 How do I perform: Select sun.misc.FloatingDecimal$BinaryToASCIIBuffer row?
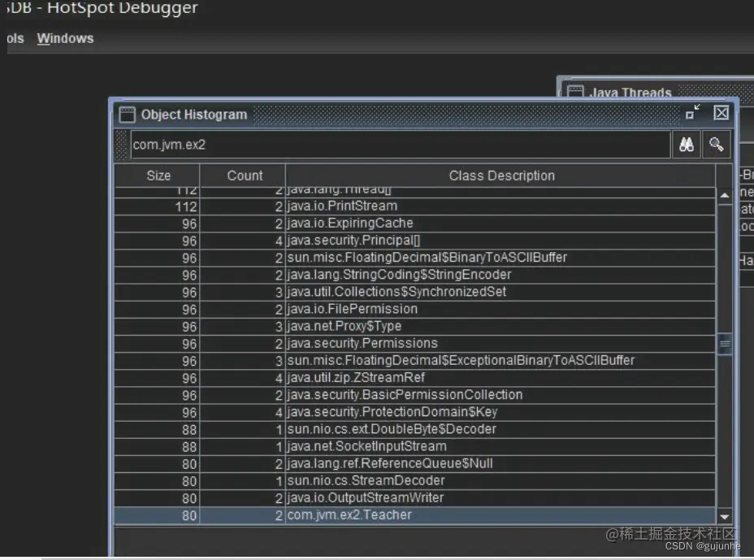click(415, 258)
